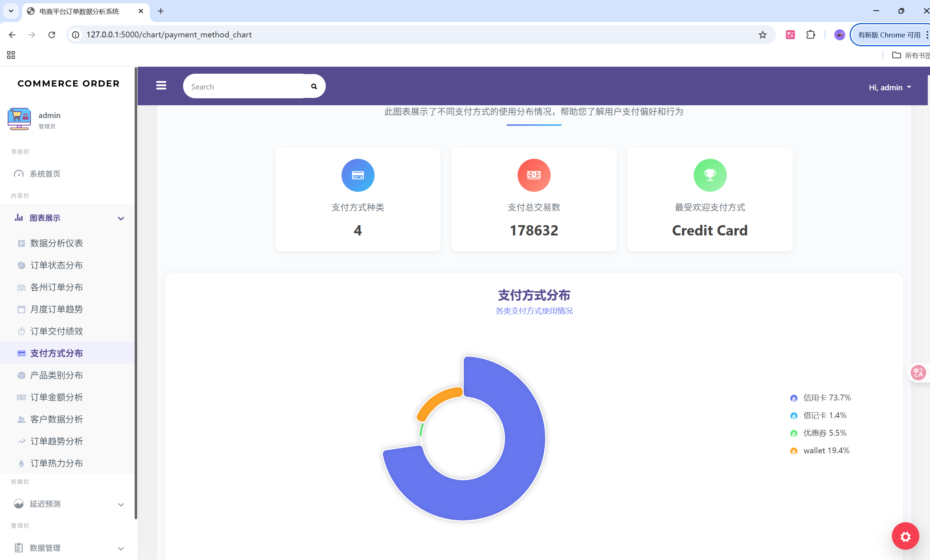Open 订单状态分布 chart page

(56, 265)
